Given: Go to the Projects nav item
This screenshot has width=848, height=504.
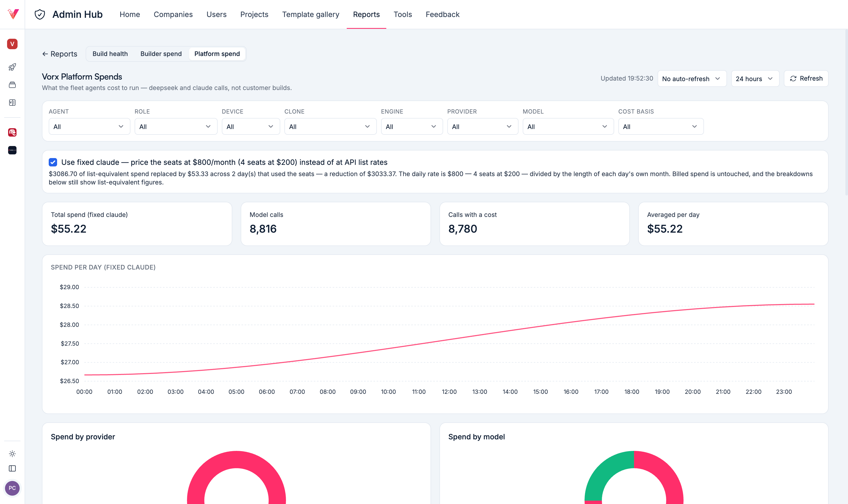Looking at the screenshot, I should click(254, 14).
